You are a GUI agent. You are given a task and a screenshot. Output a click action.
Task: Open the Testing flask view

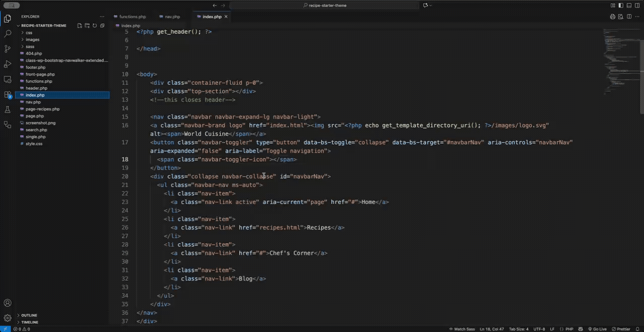[x=8, y=109]
